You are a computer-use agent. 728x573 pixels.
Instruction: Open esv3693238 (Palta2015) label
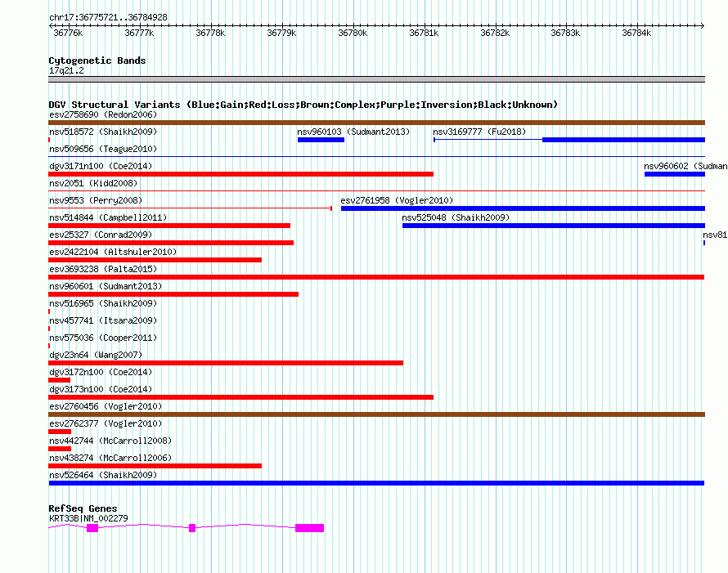point(103,269)
